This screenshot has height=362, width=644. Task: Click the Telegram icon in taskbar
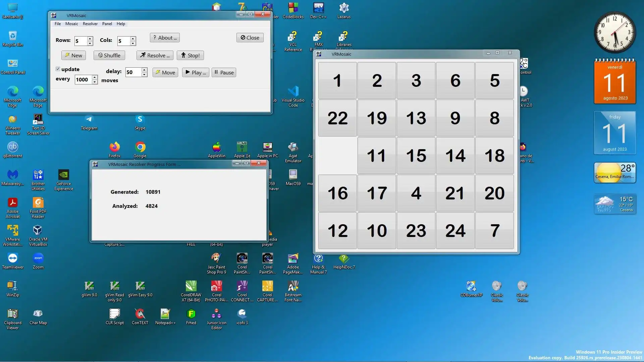pyautogui.click(x=89, y=119)
